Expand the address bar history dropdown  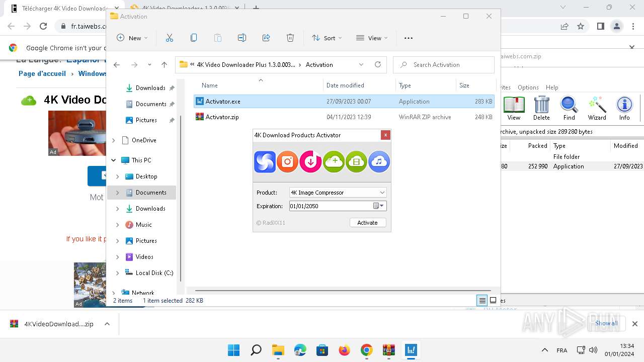pos(361,65)
